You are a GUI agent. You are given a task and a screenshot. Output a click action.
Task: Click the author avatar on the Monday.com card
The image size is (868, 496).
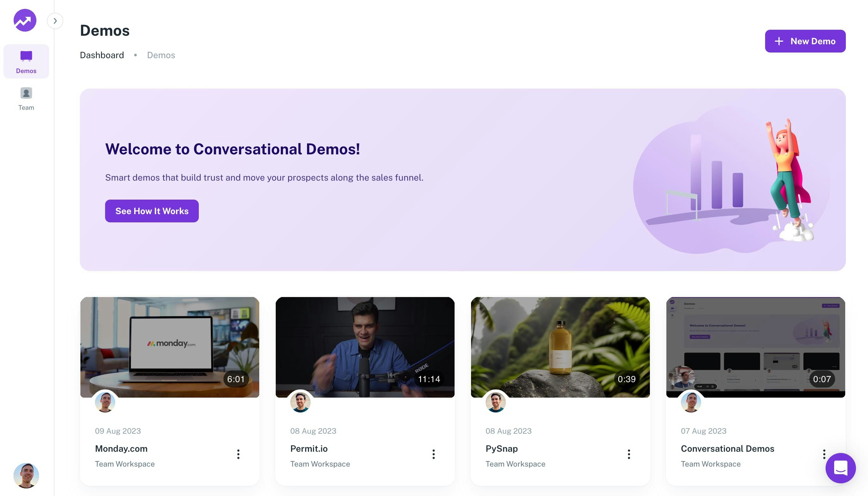(105, 402)
